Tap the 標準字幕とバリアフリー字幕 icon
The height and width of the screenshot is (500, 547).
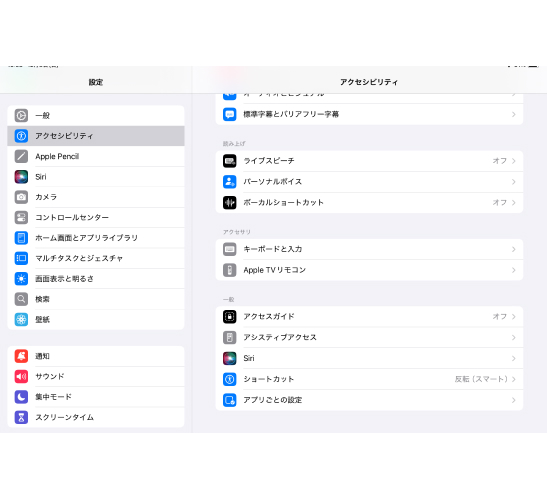pyautogui.click(x=230, y=114)
